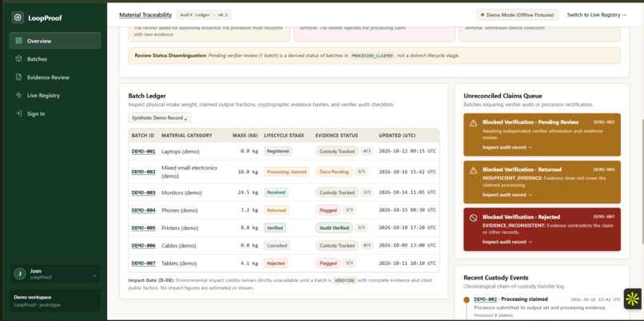
Task: Open Live Registry in the sidebar
Action: coord(55,95)
